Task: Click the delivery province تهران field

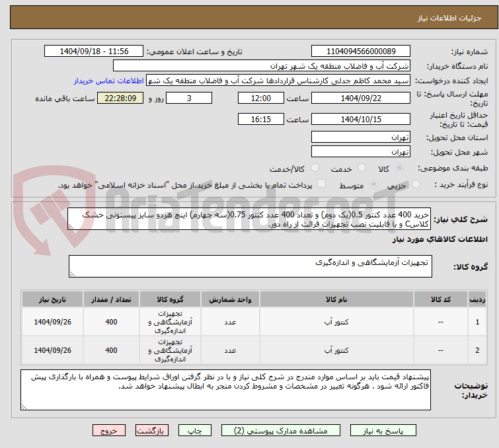Action: pyautogui.click(x=361, y=137)
